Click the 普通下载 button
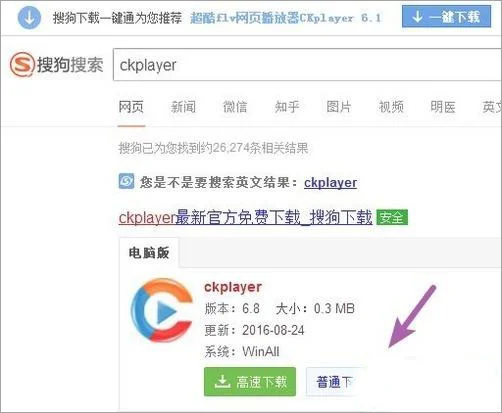The height and width of the screenshot is (413, 502). pyautogui.click(x=334, y=382)
